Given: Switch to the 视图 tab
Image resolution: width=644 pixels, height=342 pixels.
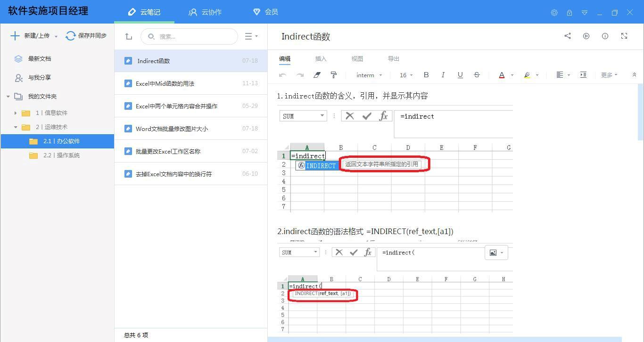Looking at the screenshot, I should click(357, 59).
